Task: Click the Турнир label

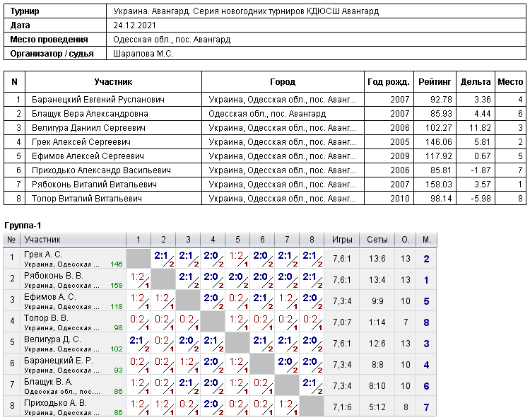Action: tap(25, 11)
